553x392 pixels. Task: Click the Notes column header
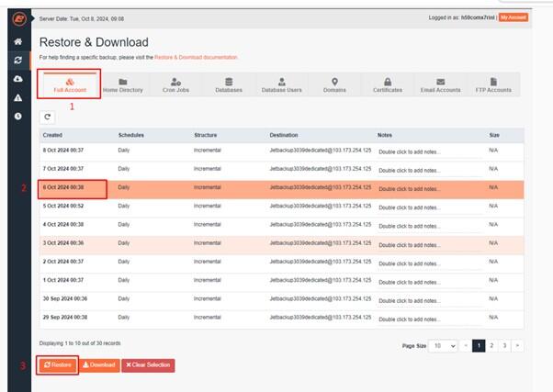click(384, 135)
